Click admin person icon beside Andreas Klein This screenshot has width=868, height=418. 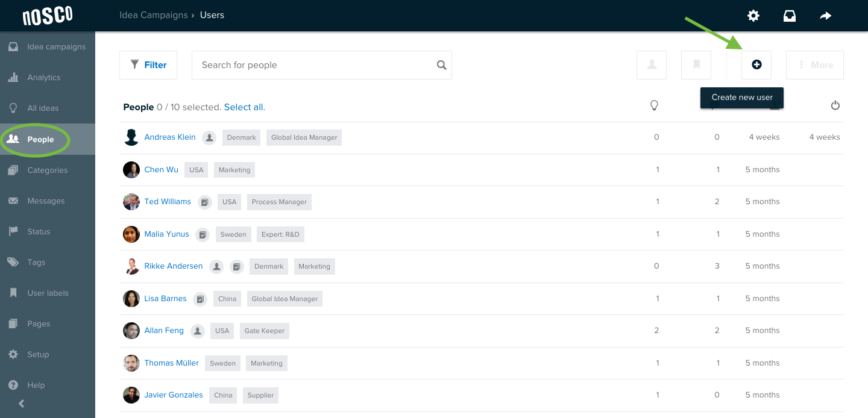click(209, 138)
